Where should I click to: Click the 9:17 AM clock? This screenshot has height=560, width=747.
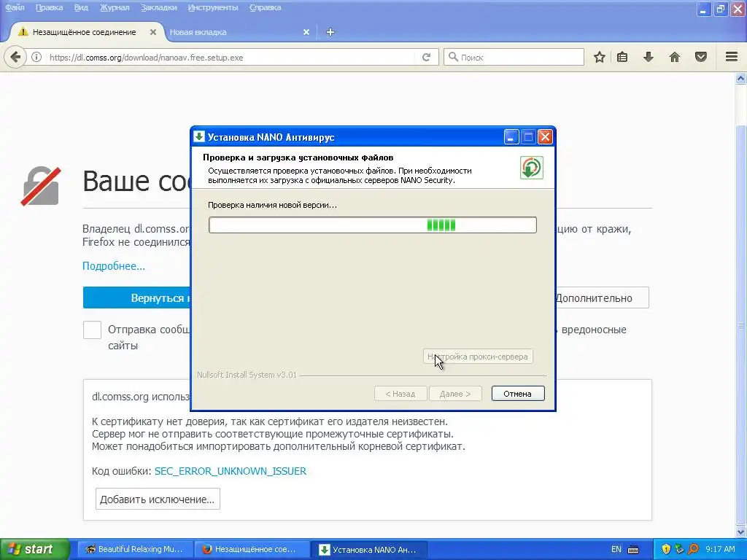pos(720,549)
